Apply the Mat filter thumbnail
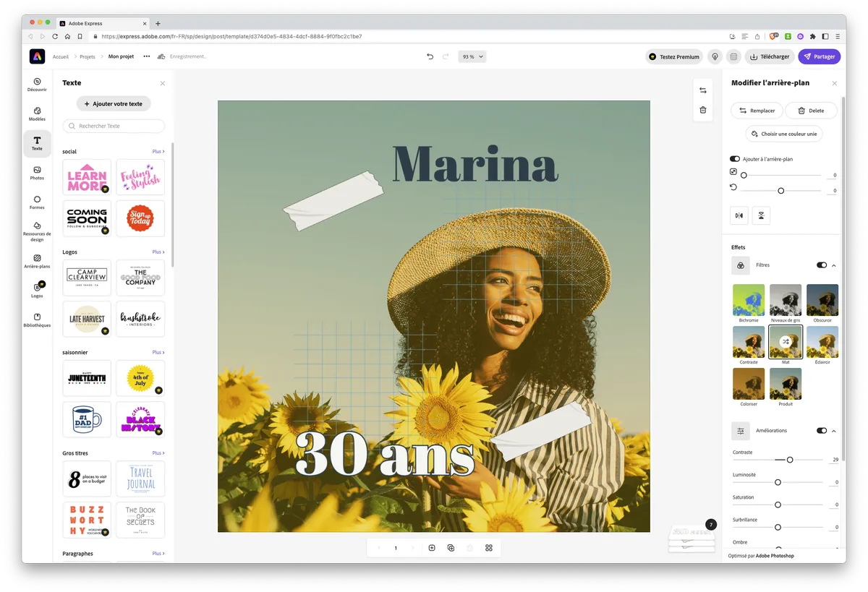 click(786, 341)
